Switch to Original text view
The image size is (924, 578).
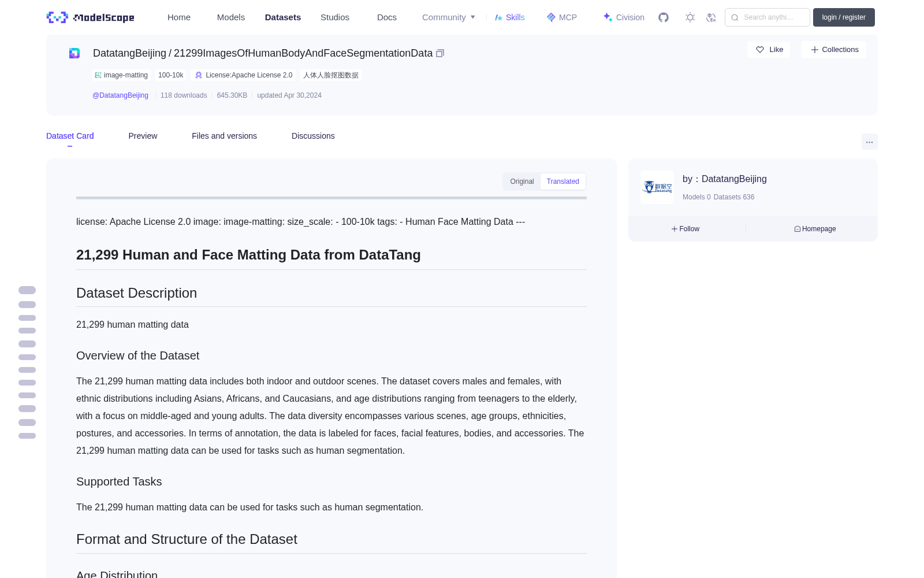pos(522,181)
